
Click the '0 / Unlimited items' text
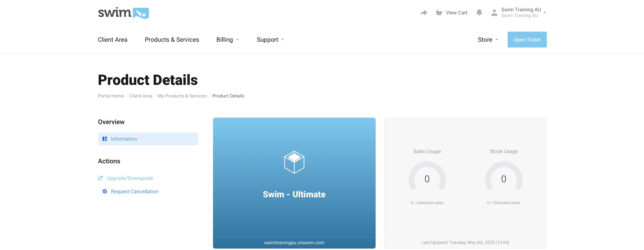(x=504, y=203)
